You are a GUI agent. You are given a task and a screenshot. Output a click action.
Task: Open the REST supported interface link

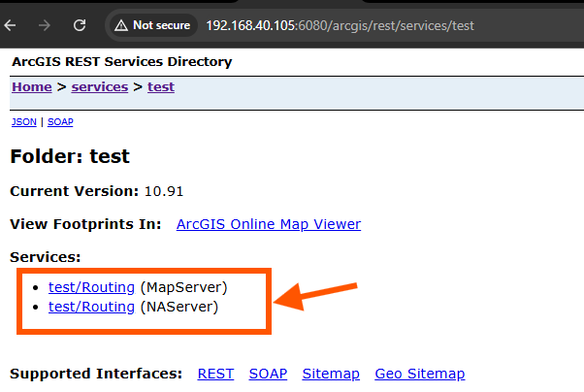pyautogui.click(x=215, y=374)
